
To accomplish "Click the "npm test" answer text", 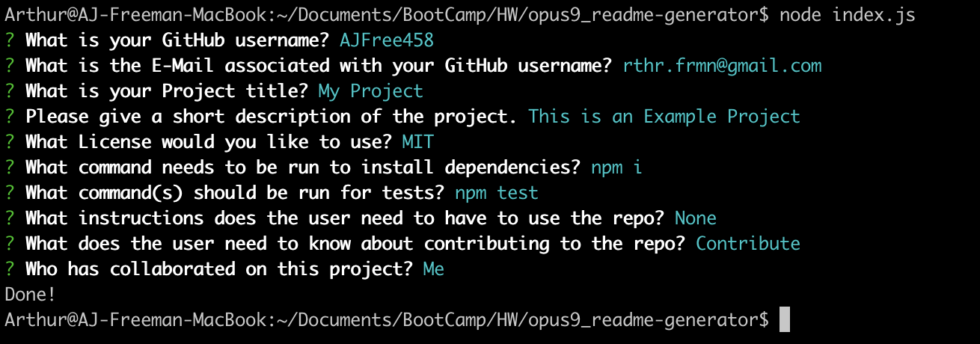I will click(x=496, y=193).
